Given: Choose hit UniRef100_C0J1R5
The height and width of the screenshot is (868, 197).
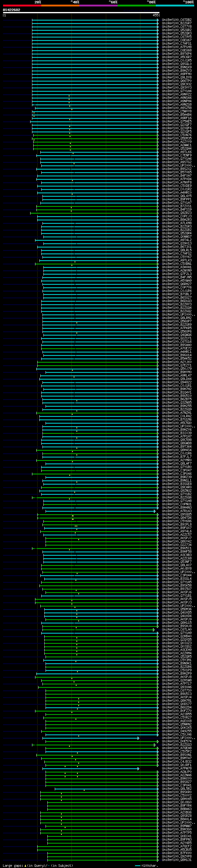Looking at the screenshot, I should click(177, 61).
